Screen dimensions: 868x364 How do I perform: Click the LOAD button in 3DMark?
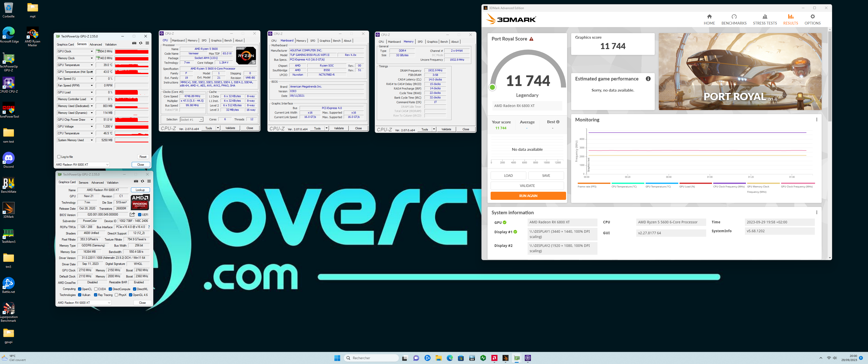pos(508,176)
